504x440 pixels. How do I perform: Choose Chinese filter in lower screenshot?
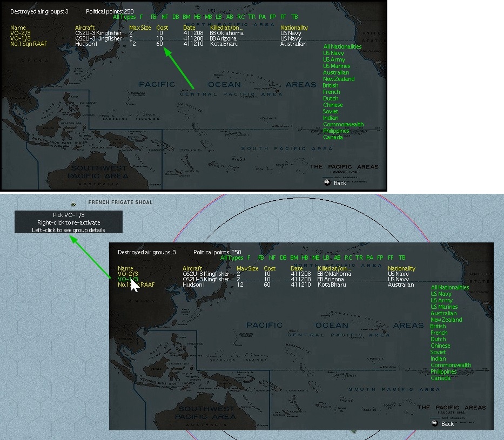point(440,346)
